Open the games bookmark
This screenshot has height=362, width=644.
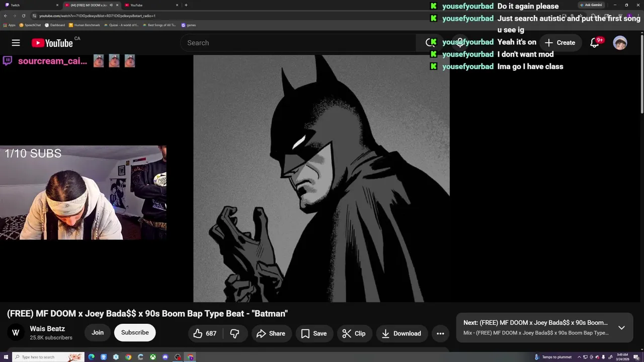pos(189,25)
